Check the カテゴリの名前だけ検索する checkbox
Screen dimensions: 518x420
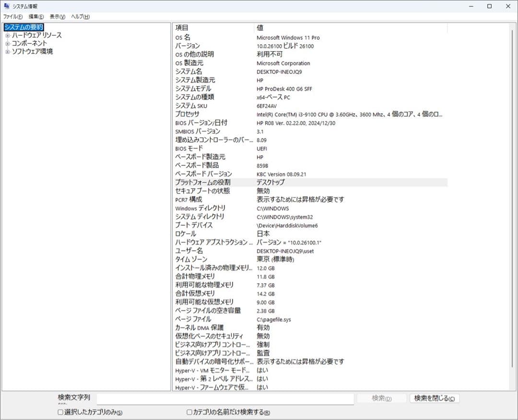click(189, 412)
